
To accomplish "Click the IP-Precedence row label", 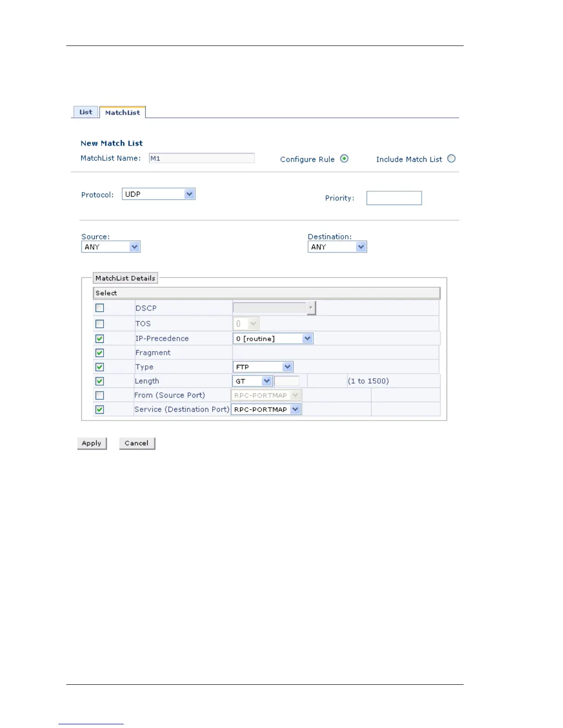I will pos(162,339).
